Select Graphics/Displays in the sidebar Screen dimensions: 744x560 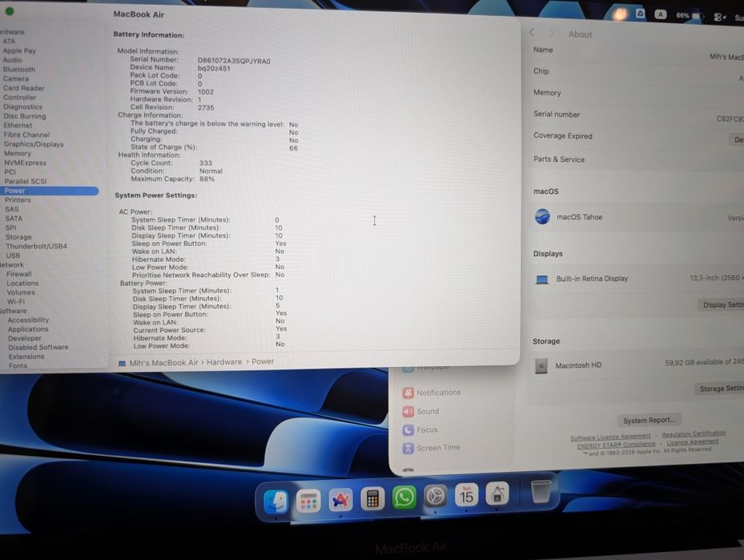tap(34, 144)
